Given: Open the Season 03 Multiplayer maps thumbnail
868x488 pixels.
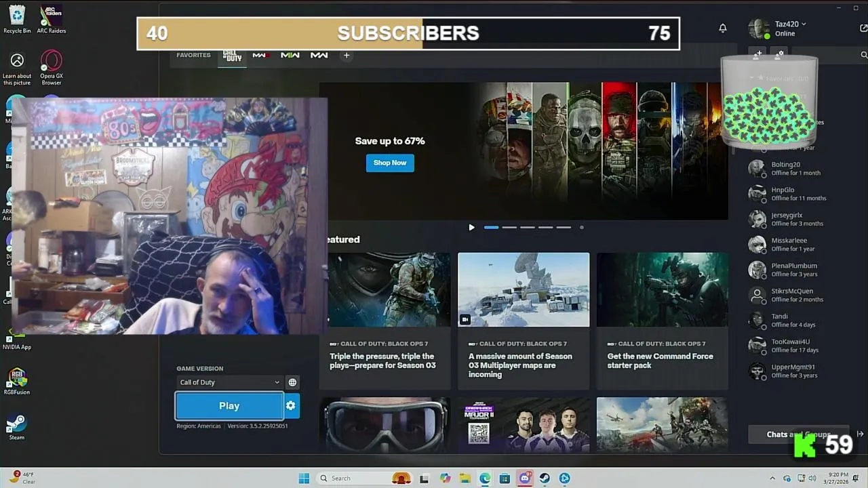Looking at the screenshot, I should pyautogui.click(x=524, y=289).
